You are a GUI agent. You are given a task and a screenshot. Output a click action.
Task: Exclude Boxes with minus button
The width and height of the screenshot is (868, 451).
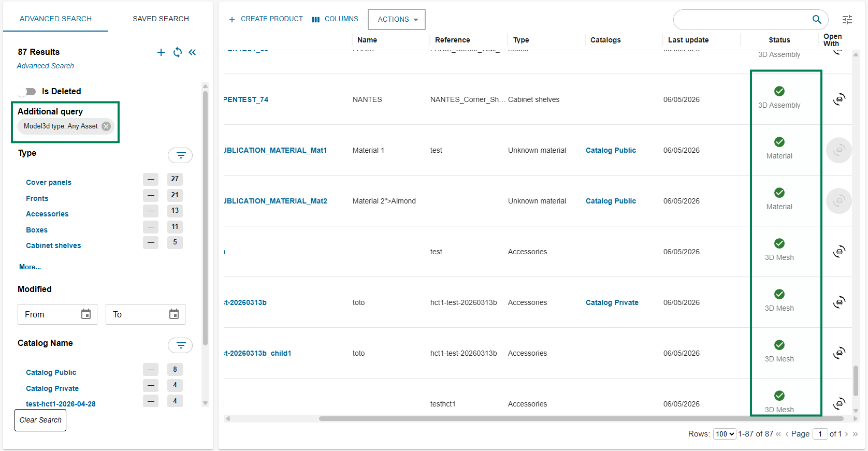[x=151, y=227]
